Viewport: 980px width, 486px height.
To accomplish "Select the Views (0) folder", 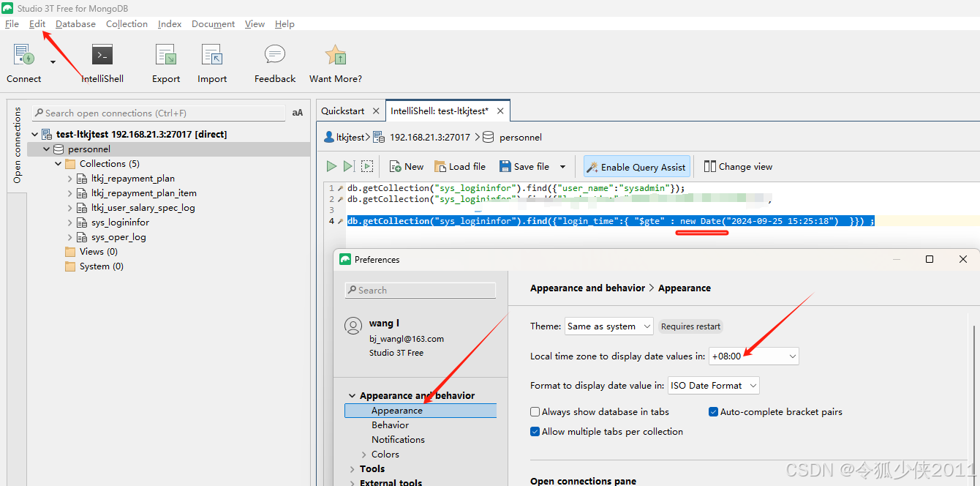I will [91, 251].
